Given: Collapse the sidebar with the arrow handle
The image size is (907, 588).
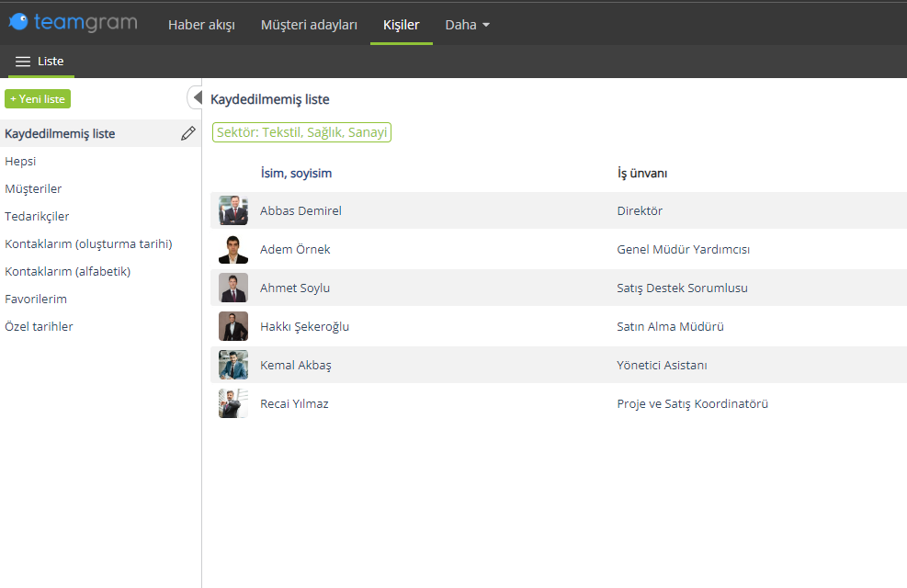Looking at the screenshot, I should click(x=196, y=97).
